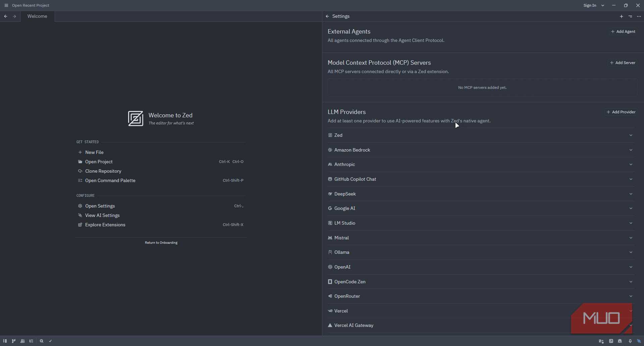This screenshot has width=644, height=346.
Task: Expand the Amazon Bedrock chevron
Action: (631, 150)
